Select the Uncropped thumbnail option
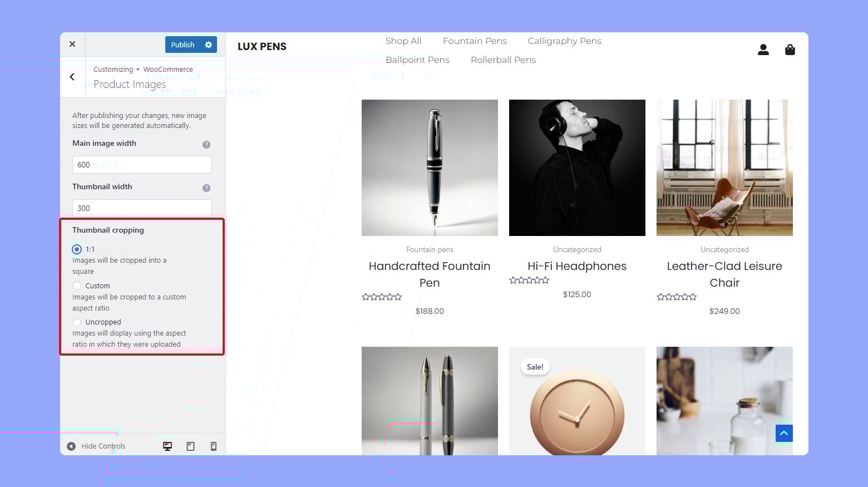 point(77,322)
